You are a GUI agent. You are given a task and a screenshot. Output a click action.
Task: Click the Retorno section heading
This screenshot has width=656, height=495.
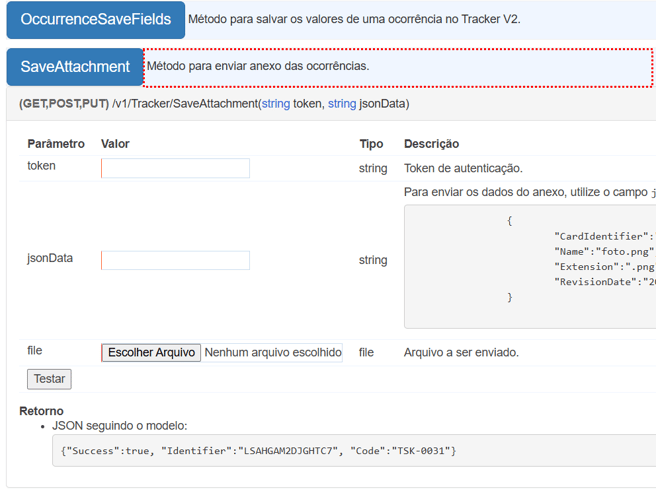[41, 411]
